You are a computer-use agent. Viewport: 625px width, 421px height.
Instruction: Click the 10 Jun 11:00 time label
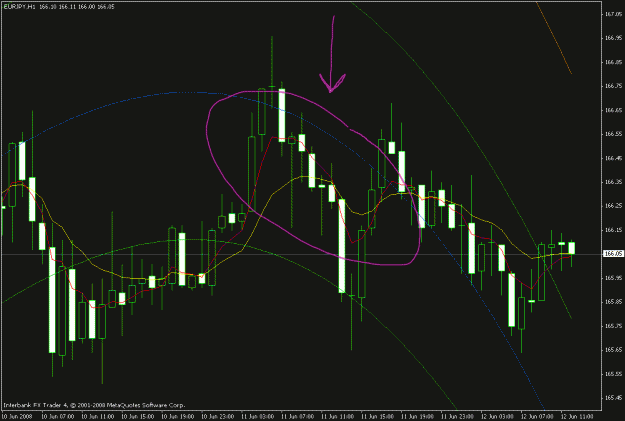(97, 417)
